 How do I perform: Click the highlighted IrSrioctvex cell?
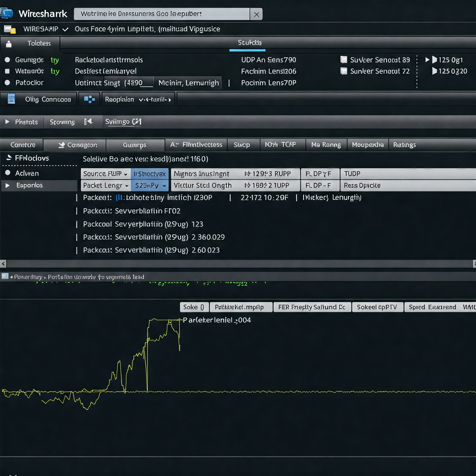click(x=149, y=174)
